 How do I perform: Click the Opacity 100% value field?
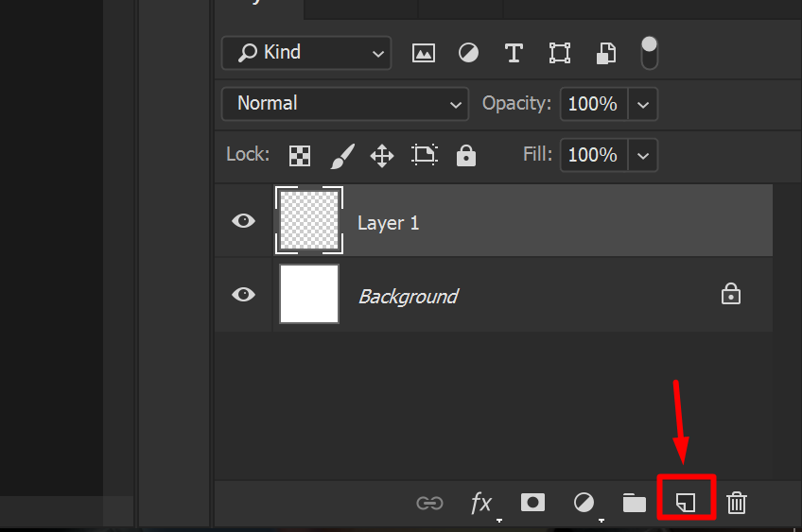593,104
